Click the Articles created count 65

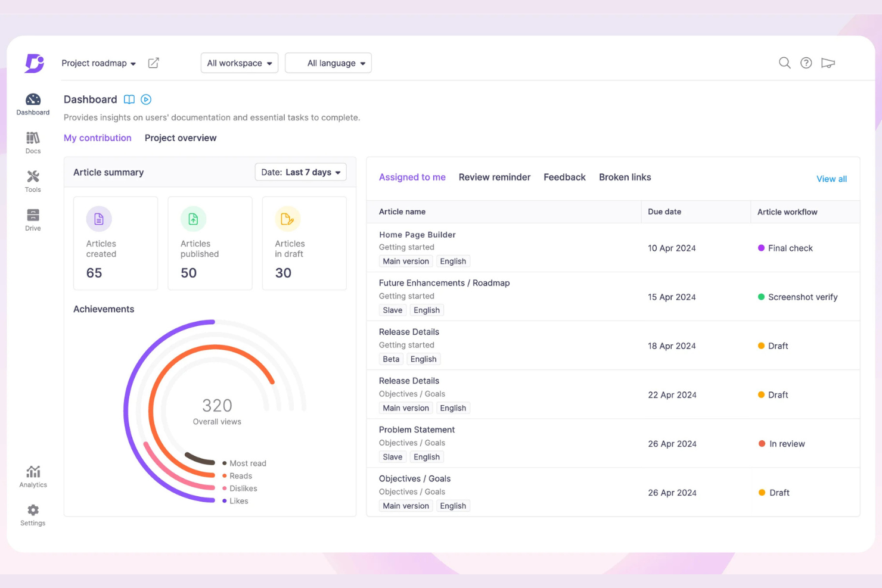coord(94,273)
